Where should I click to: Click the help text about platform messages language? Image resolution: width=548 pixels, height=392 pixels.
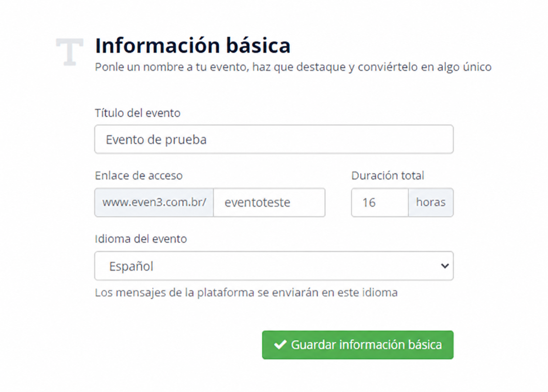[246, 293]
